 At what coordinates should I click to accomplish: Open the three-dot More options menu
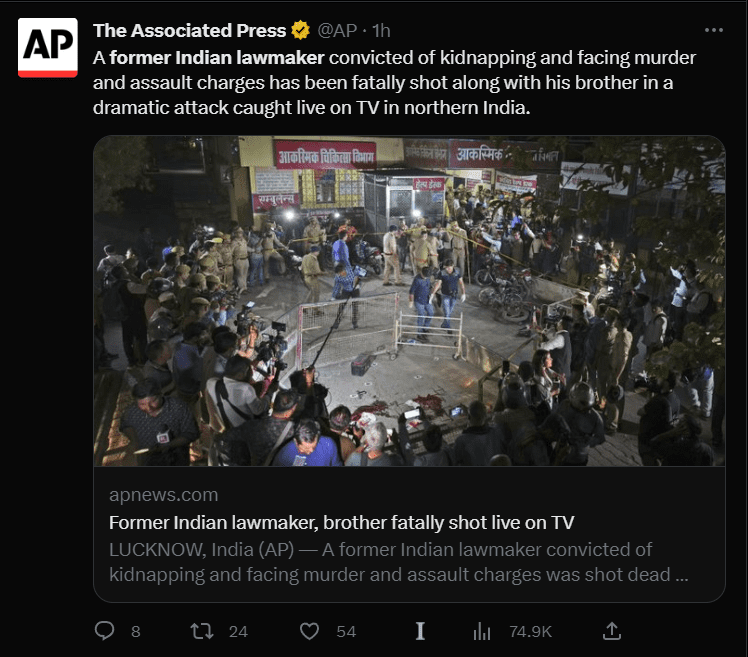[713, 31]
